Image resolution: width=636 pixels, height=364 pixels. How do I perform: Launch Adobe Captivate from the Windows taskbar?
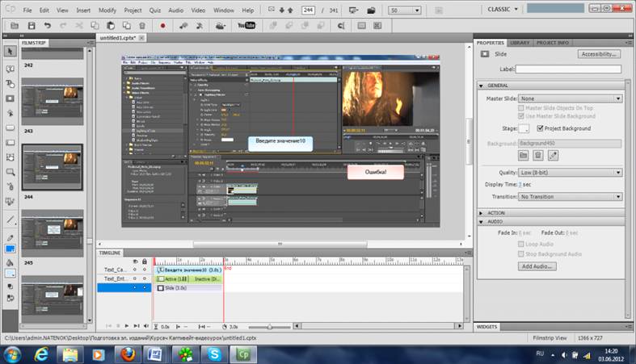[x=242, y=354]
